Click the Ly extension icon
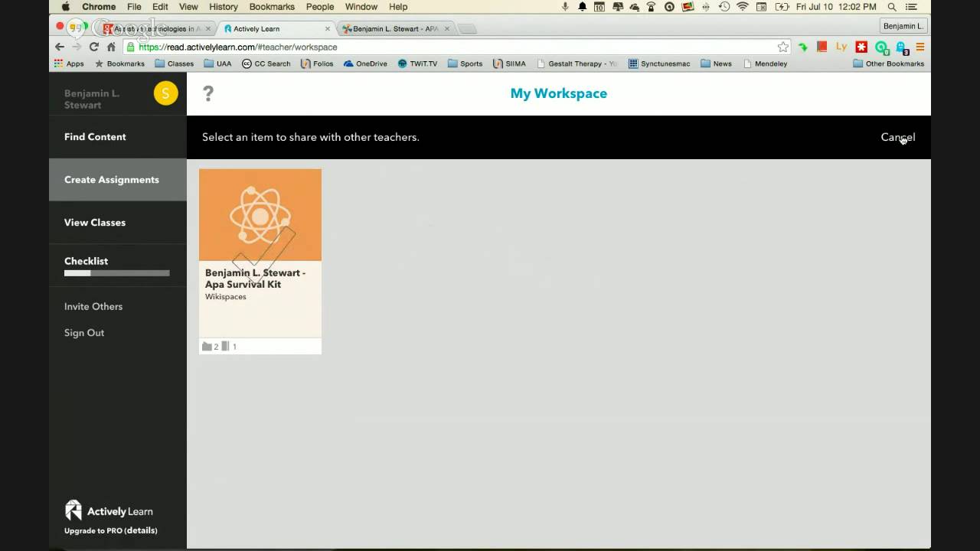Viewport: 980px width, 551px height. coord(841,47)
